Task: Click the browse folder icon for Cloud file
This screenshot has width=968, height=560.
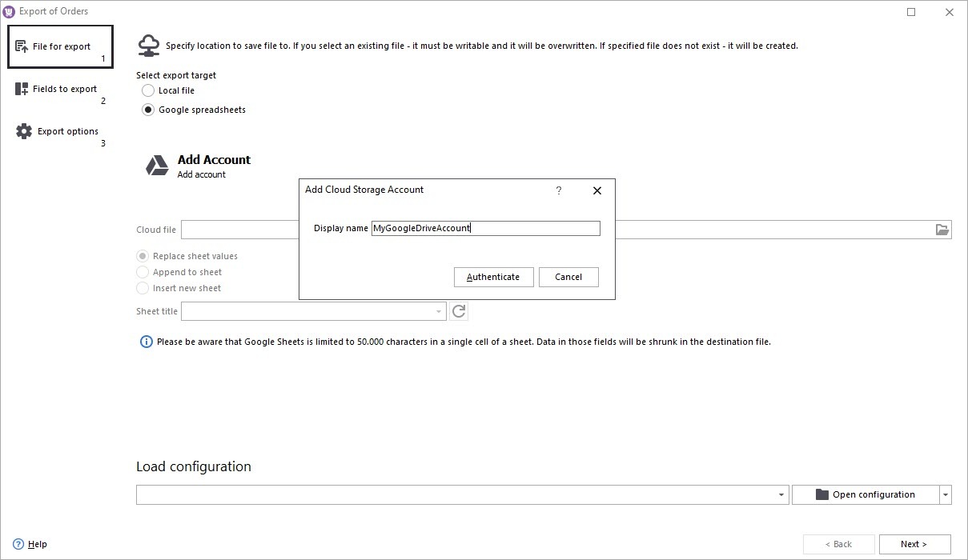Action: point(942,230)
